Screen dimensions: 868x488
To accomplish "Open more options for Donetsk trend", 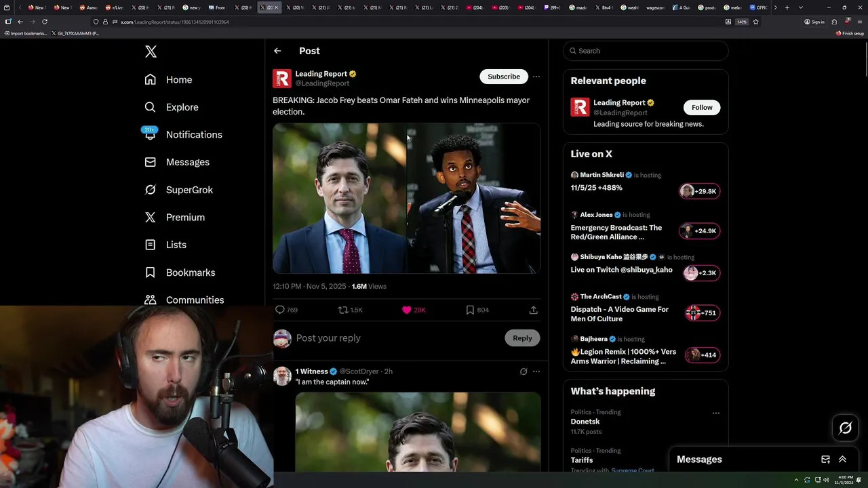I will click(716, 413).
